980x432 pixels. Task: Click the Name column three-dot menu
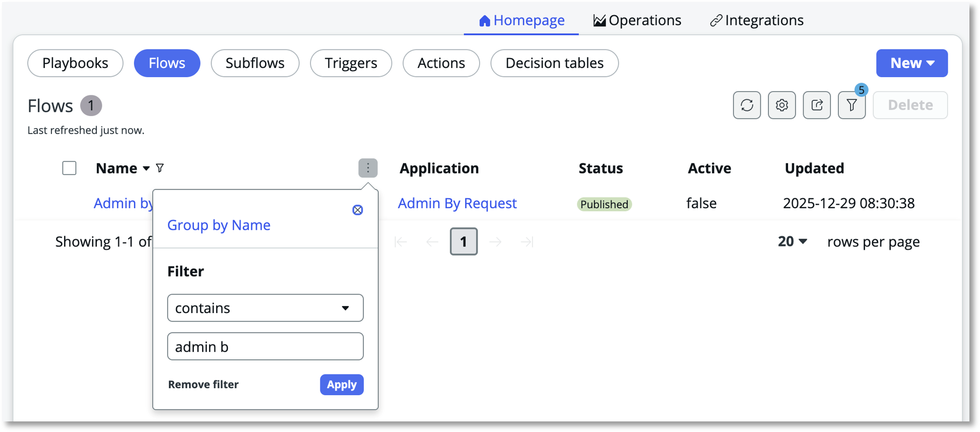point(368,168)
